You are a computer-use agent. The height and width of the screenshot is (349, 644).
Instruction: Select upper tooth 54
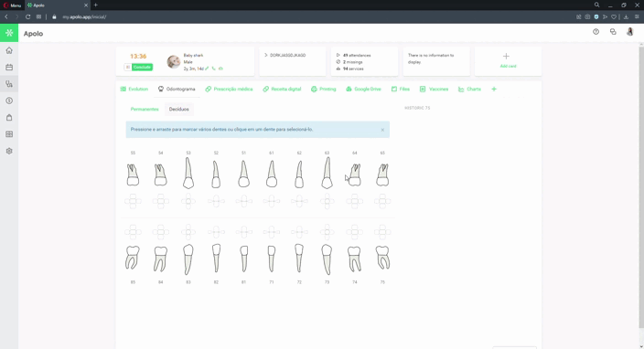161,175
